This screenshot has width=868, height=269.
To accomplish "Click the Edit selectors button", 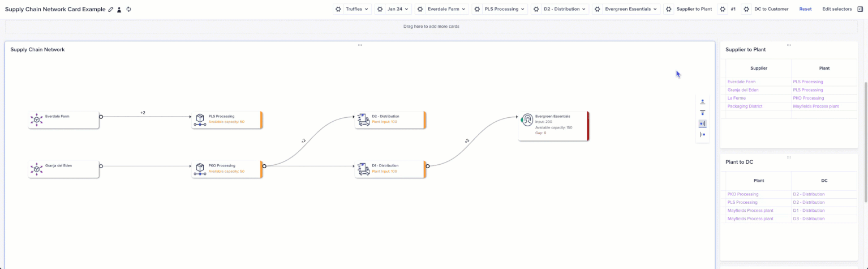I will [837, 9].
